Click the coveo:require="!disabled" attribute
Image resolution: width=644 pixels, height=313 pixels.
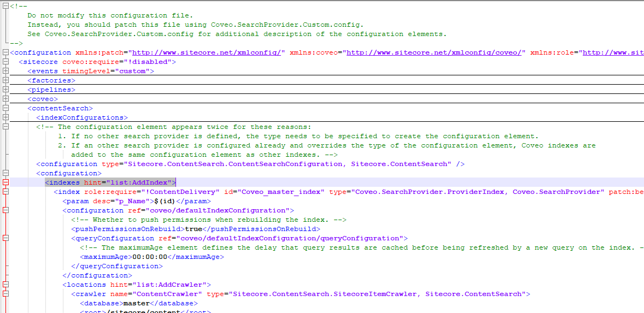coord(116,62)
